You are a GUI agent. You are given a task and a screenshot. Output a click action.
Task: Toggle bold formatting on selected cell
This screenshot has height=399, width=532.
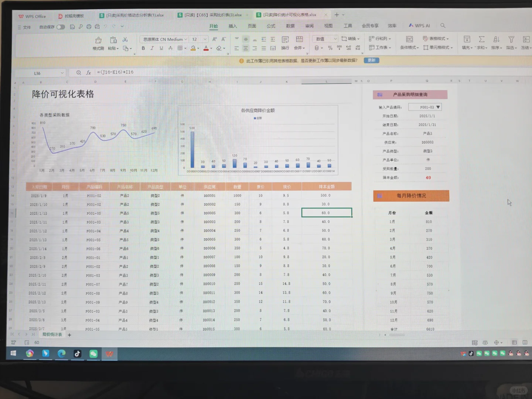click(x=143, y=48)
